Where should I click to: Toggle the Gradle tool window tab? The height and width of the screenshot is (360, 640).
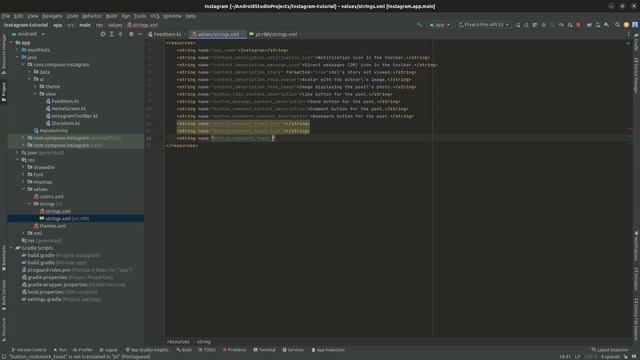(x=636, y=43)
